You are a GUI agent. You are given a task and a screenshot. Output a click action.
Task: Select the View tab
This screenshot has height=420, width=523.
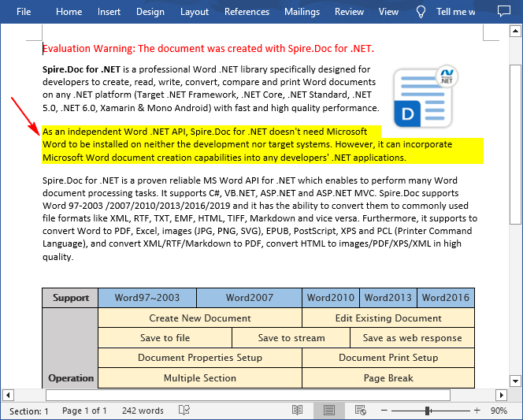388,12
